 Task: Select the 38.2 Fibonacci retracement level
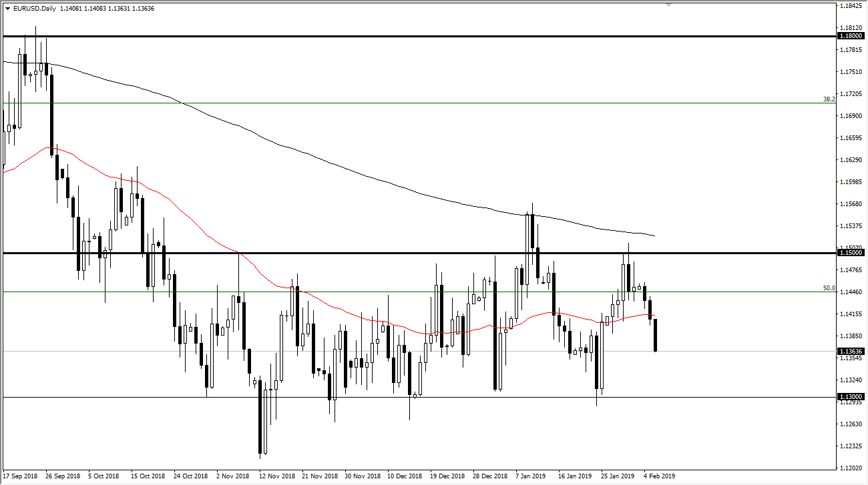tap(401, 104)
